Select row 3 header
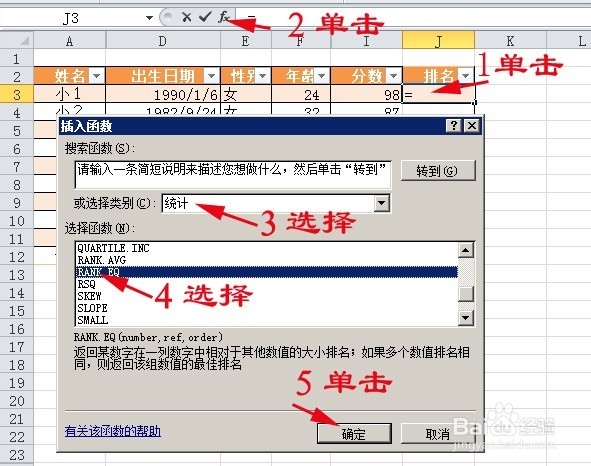The image size is (591, 466). [17, 94]
